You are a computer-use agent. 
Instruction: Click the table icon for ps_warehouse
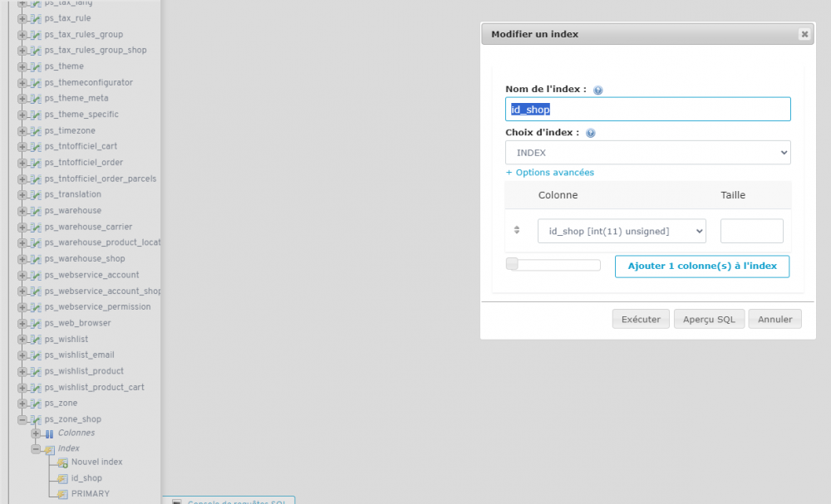click(x=36, y=211)
